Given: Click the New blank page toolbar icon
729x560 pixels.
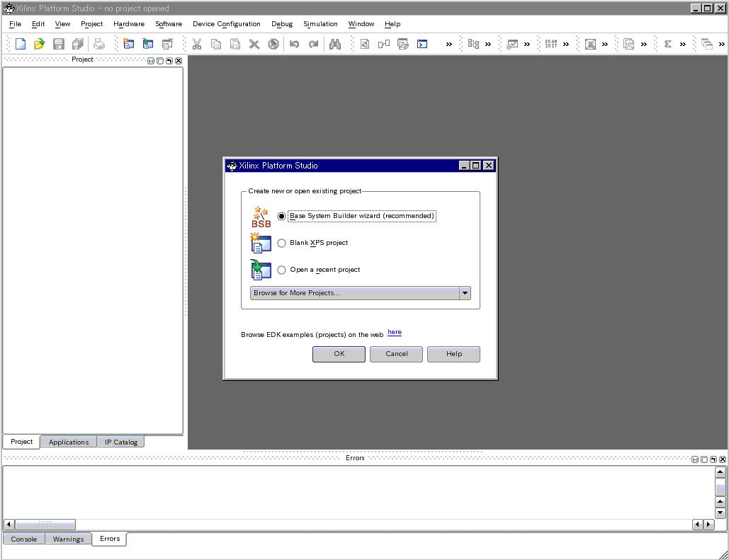Looking at the screenshot, I should 21,44.
